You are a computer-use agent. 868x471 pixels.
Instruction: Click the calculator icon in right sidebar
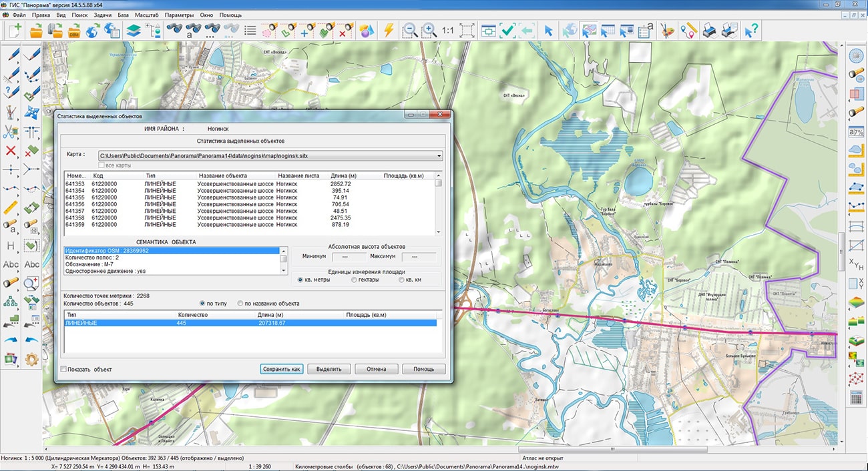coord(855,397)
